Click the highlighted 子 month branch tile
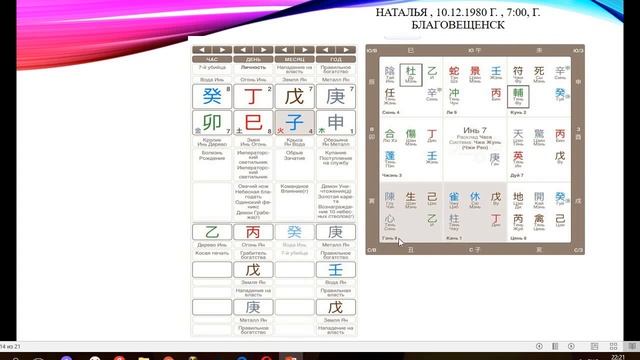The image size is (640, 360). coord(294,122)
